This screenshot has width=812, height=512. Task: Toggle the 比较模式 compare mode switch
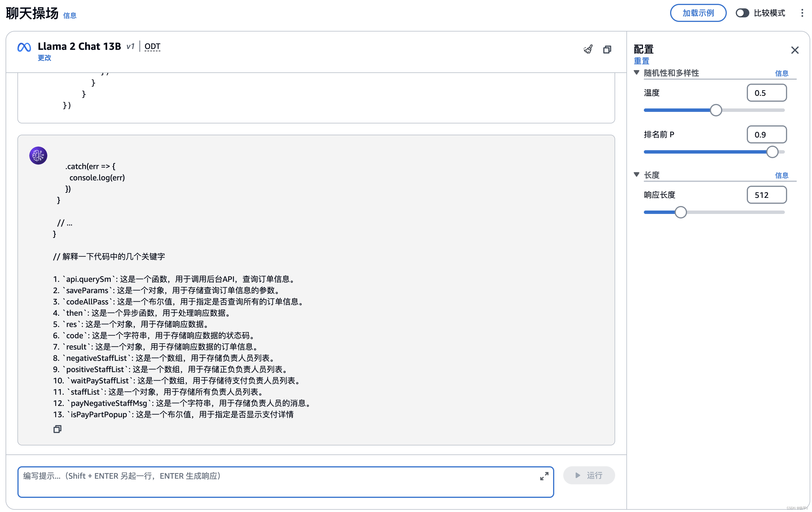pyautogui.click(x=742, y=13)
